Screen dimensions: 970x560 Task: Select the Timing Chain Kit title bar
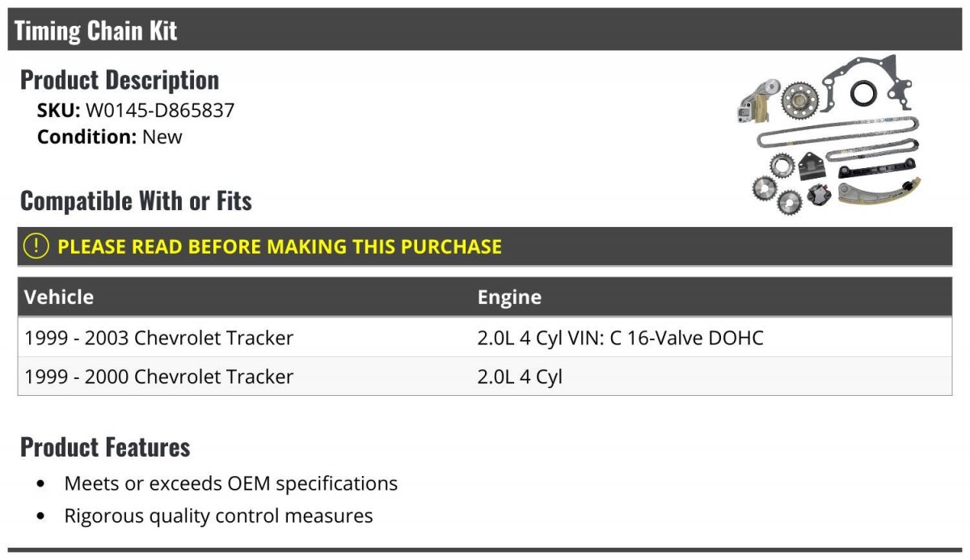point(485,30)
